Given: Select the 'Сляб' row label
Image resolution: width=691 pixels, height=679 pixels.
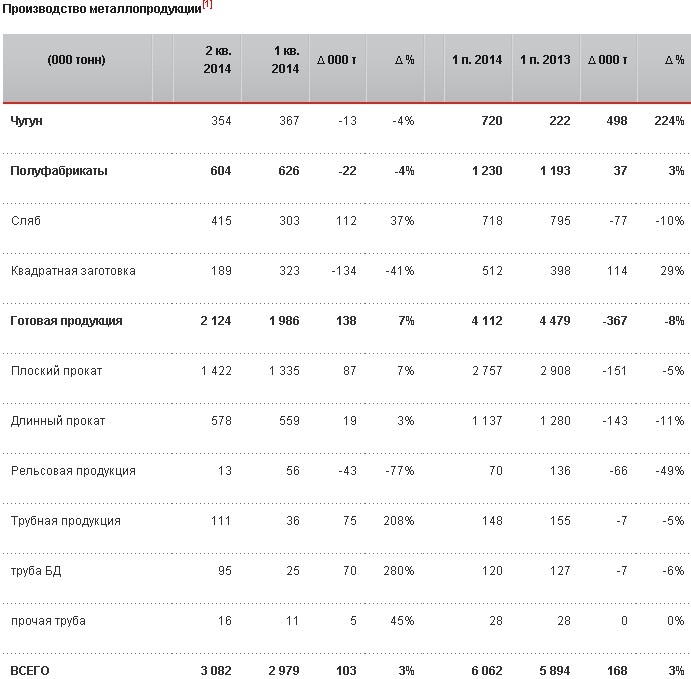Looking at the screenshot, I should [x=25, y=221].
